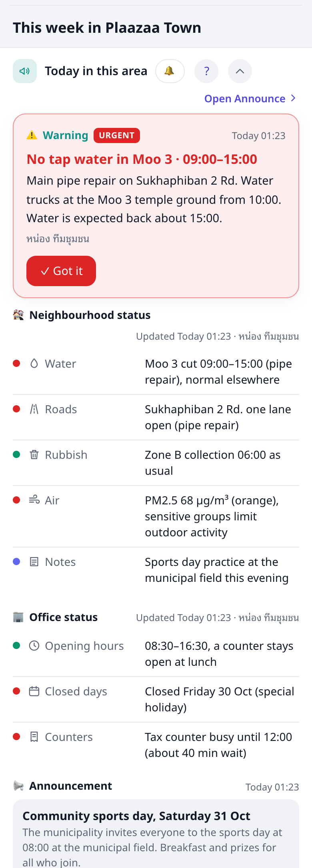Click the URGENT badge
This screenshot has width=312, height=868.
pos(117,135)
